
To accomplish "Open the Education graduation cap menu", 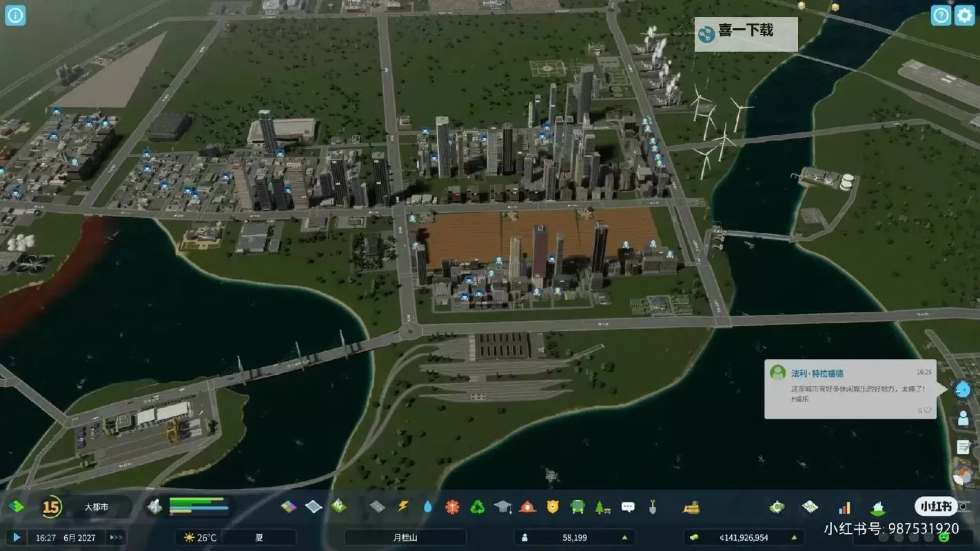I will click(x=502, y=508).
